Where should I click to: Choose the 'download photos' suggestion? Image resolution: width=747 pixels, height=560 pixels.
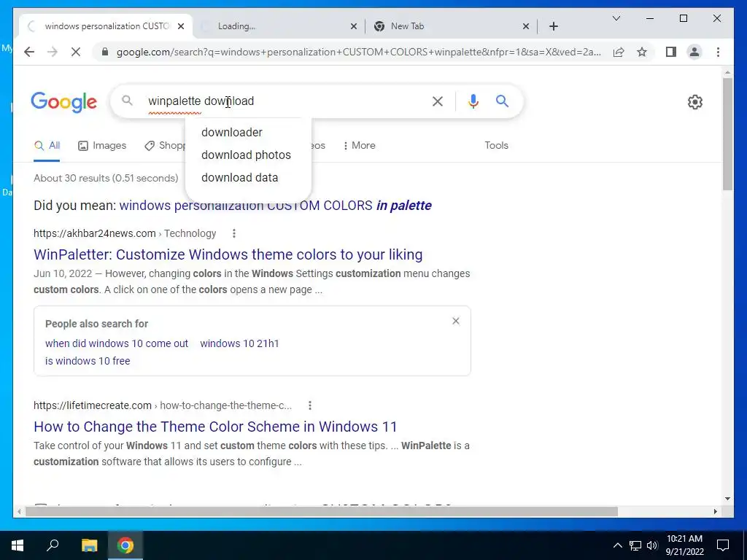(248, 155)
